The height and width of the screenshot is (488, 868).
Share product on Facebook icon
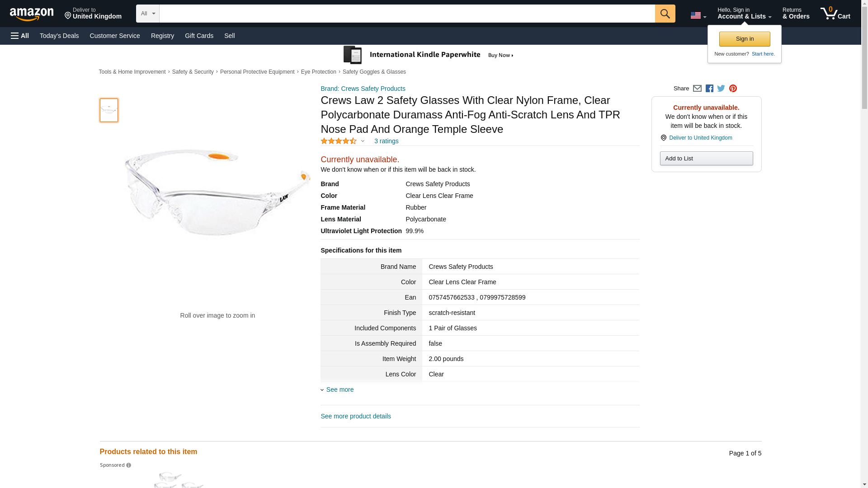point(709,89)
